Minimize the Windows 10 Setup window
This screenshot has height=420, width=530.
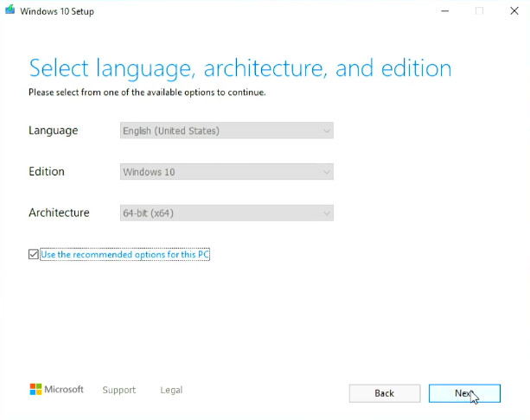pyautogui.click(x=444, y=11)
